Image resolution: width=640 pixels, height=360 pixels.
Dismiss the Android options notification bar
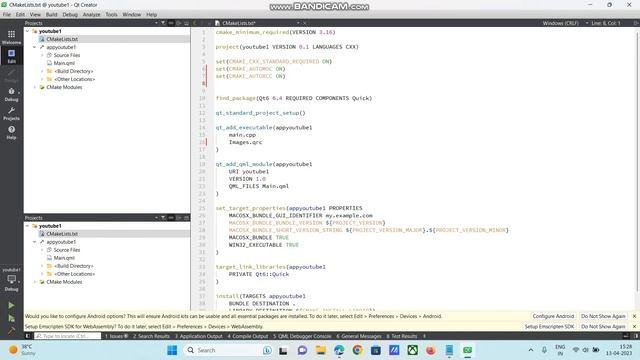pos(634,316)
